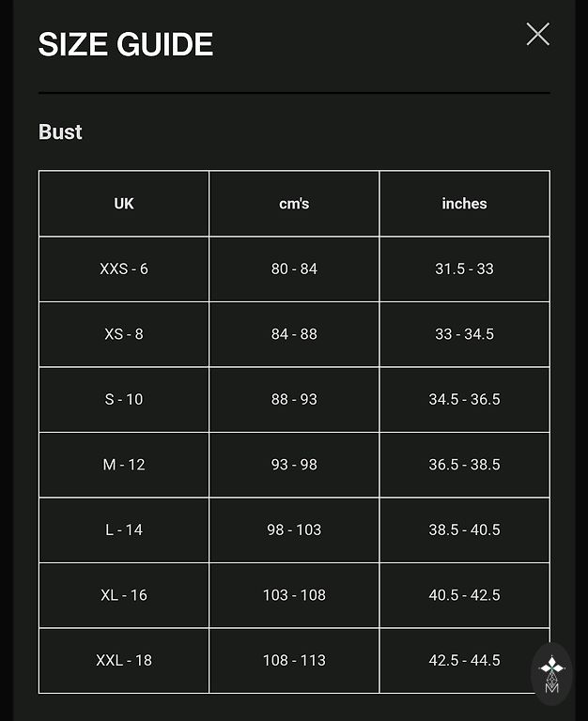The image size is (588, 721).
Task: Close the Size Guide panel
Action: pyautogui.click(x=537, y=35)
